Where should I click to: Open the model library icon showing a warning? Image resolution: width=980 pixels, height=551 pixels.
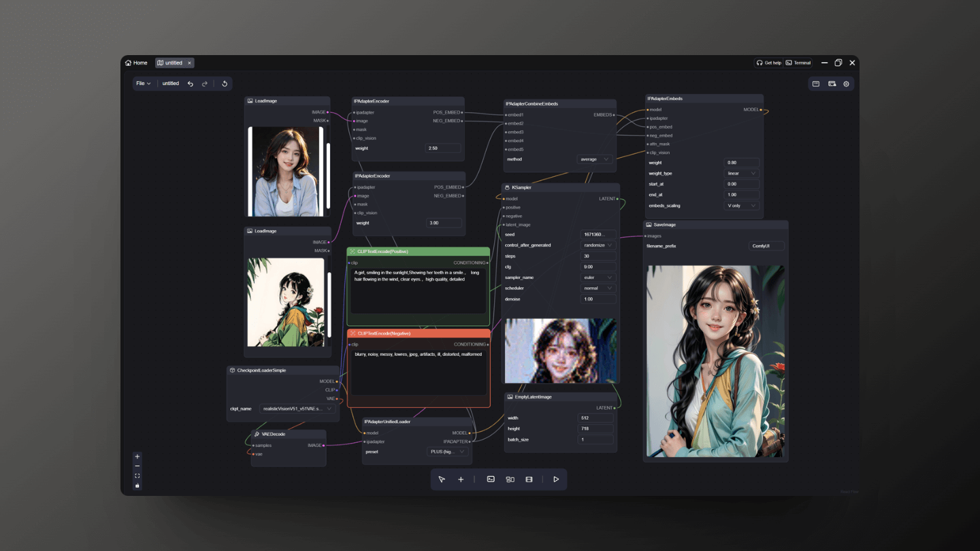point(832,83)
